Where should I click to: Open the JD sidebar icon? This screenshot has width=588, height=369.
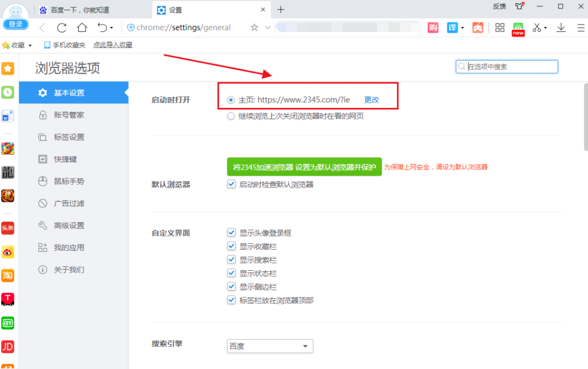(x=7, y=347)
